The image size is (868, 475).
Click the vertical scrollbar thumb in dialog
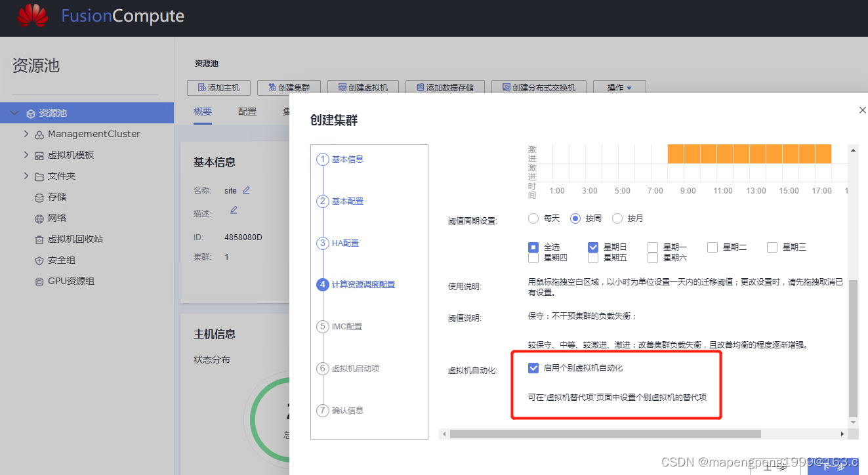pos(853,348)
